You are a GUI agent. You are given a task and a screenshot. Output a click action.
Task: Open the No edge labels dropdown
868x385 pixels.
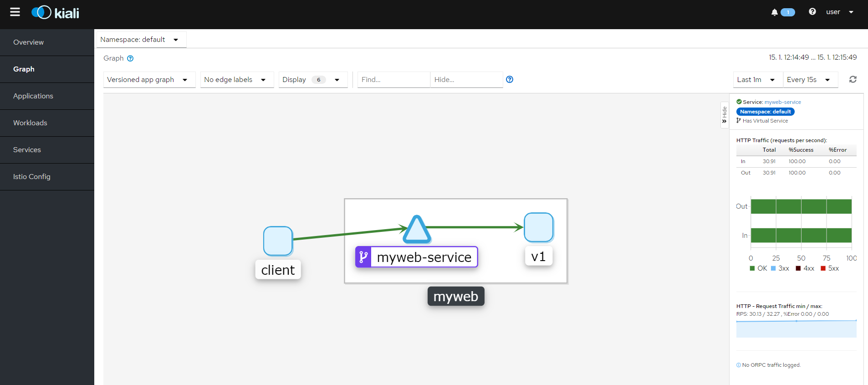coord(237,80)
